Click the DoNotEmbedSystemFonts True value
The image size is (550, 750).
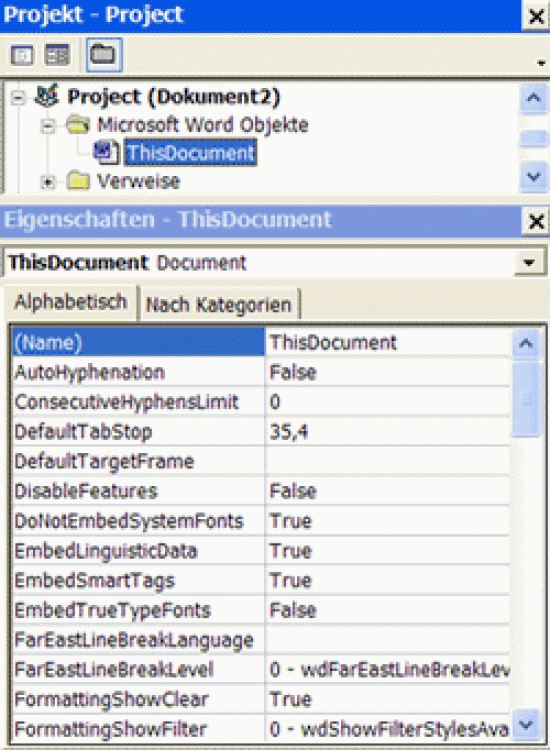(x=388, y=521)
